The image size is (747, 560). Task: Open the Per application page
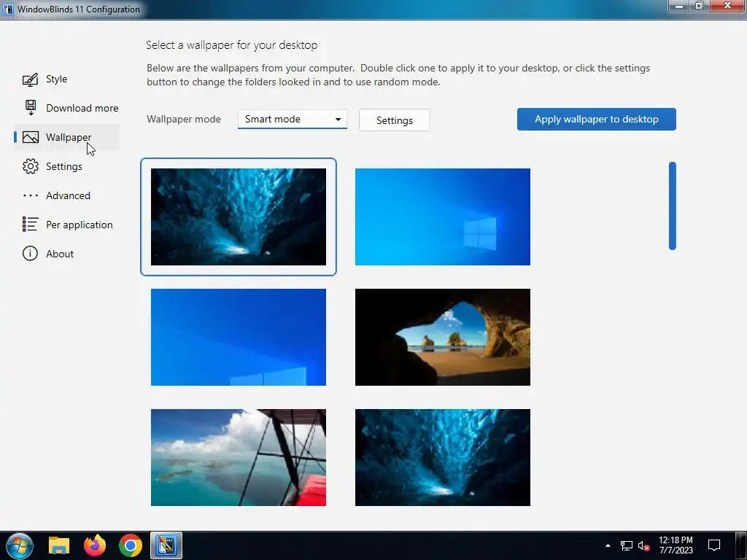click(x=79, y=225)
